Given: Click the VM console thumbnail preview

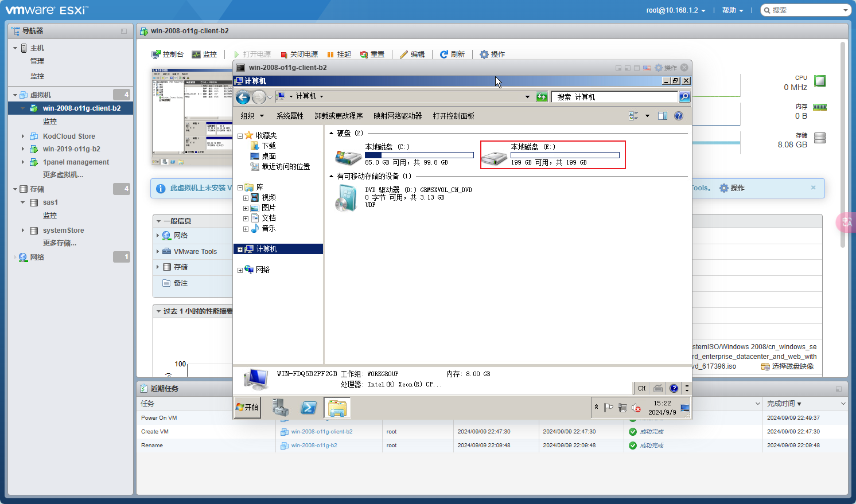Looking at the screenshot, I should pyautogui.click(x=192, y=118).
